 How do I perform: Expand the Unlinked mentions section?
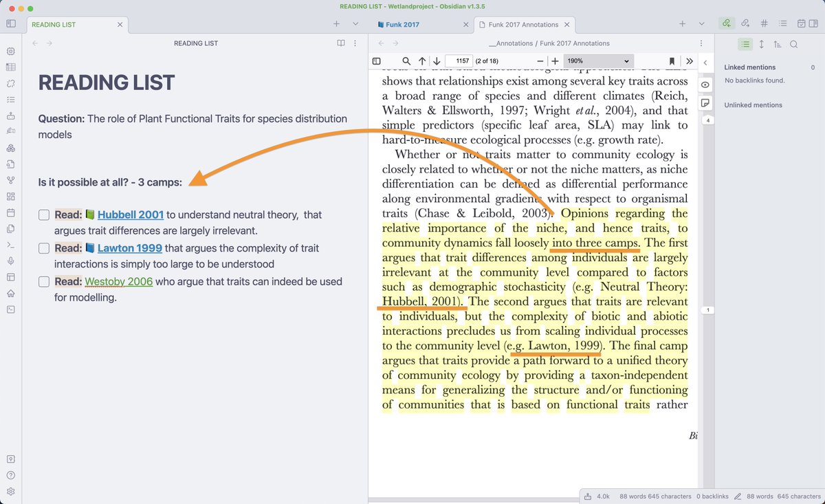(753, 105)
